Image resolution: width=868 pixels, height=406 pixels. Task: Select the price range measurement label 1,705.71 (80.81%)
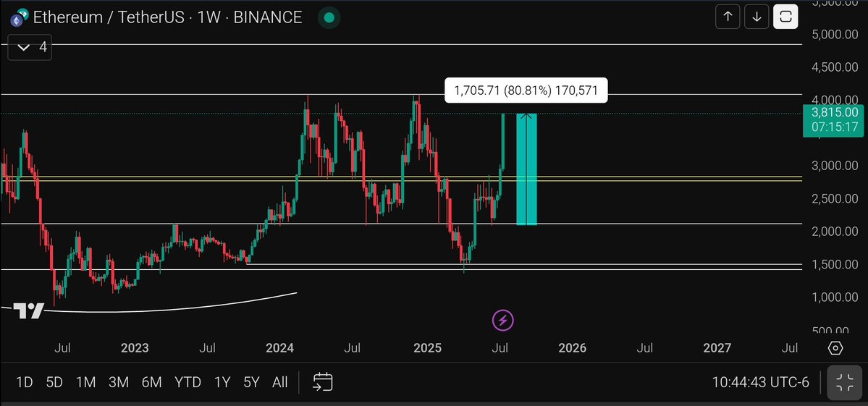[526, 90]
